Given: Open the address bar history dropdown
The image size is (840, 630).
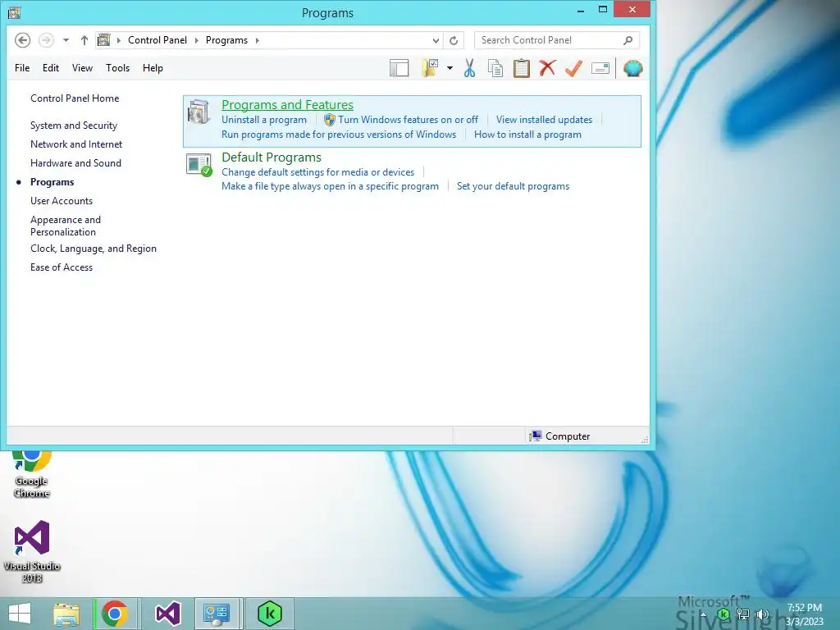Looking at the screenshot, I should tap(436, 40).
